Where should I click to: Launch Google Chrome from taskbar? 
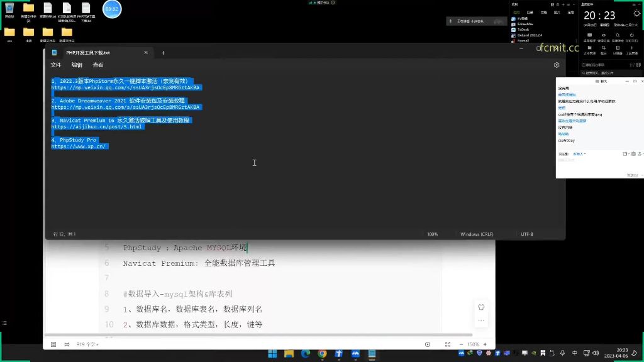(322, 354)
